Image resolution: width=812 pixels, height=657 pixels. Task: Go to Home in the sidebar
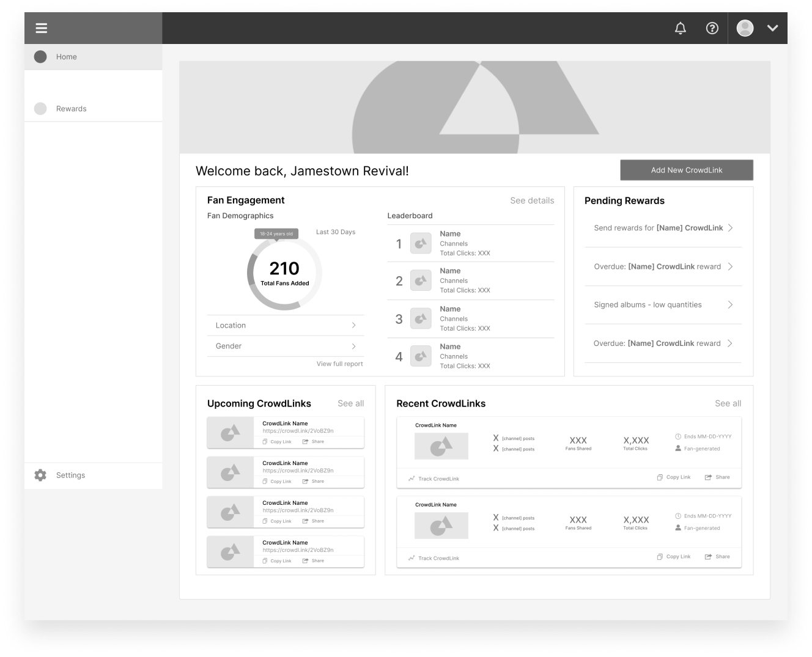tap(94, 57)
